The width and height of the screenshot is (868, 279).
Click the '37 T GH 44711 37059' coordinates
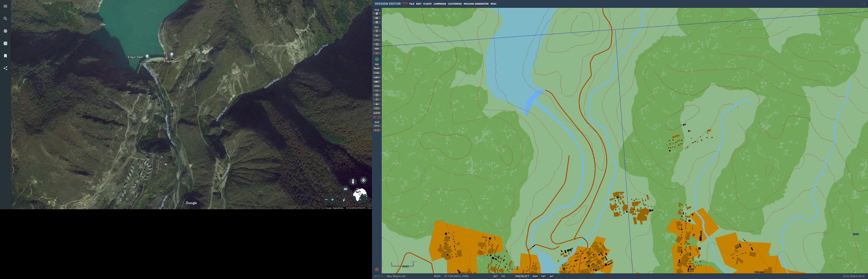coord(456,276)
